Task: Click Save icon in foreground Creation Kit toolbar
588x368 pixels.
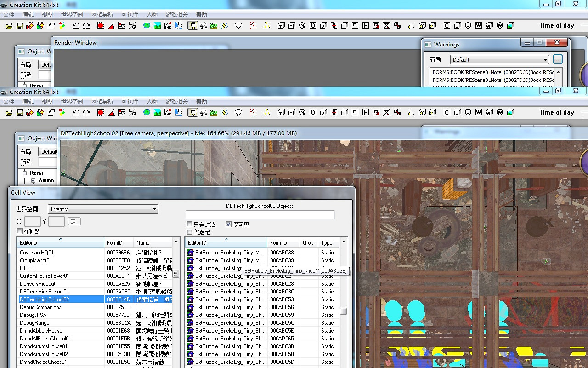Action: tap(20, 112)
